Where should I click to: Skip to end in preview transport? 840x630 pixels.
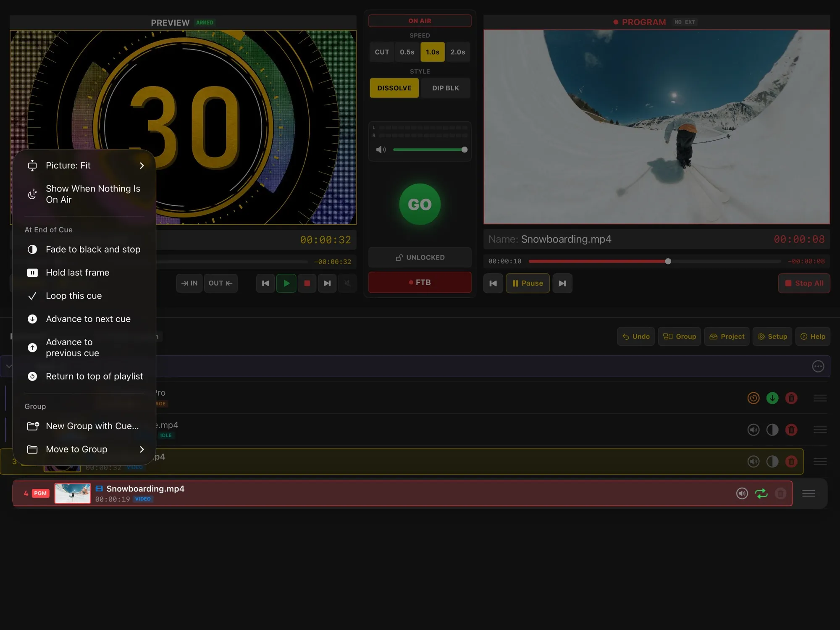click(327, 283)
